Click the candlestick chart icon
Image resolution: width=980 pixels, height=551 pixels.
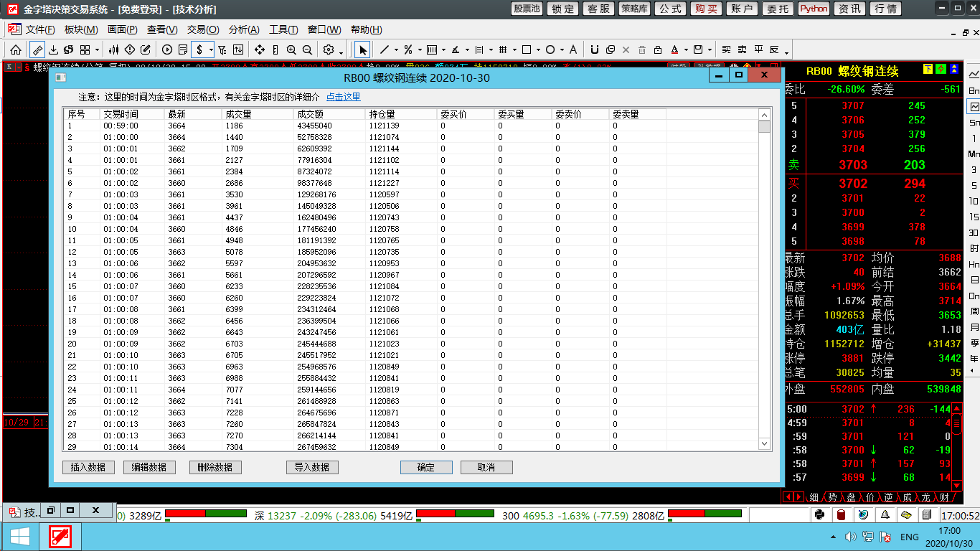coord(113,50)
